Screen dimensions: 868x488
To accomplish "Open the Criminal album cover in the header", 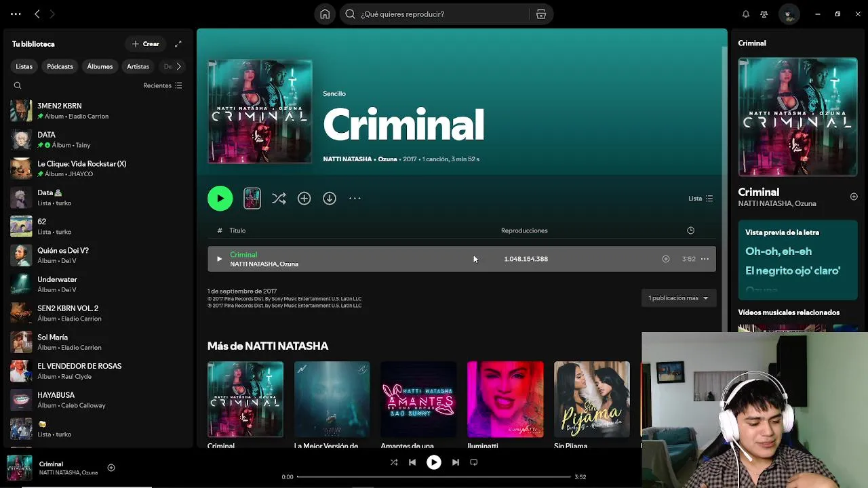I will (260, 112).
